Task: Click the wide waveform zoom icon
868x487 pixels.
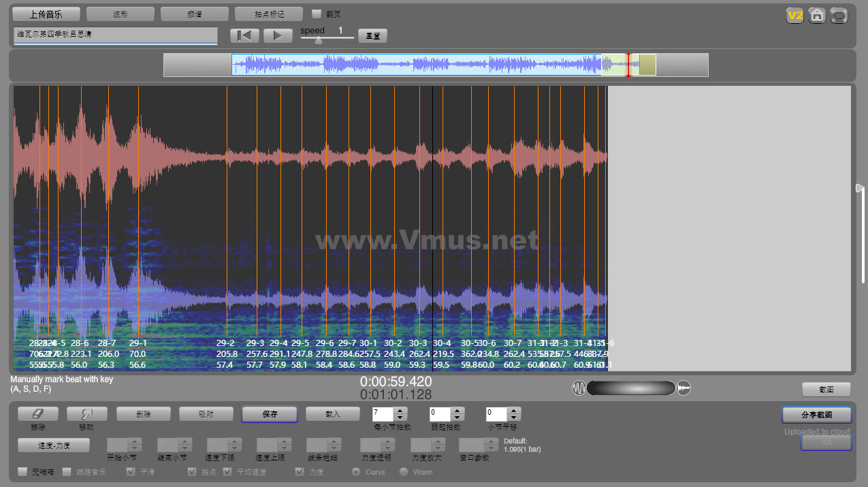Action: 684,388
